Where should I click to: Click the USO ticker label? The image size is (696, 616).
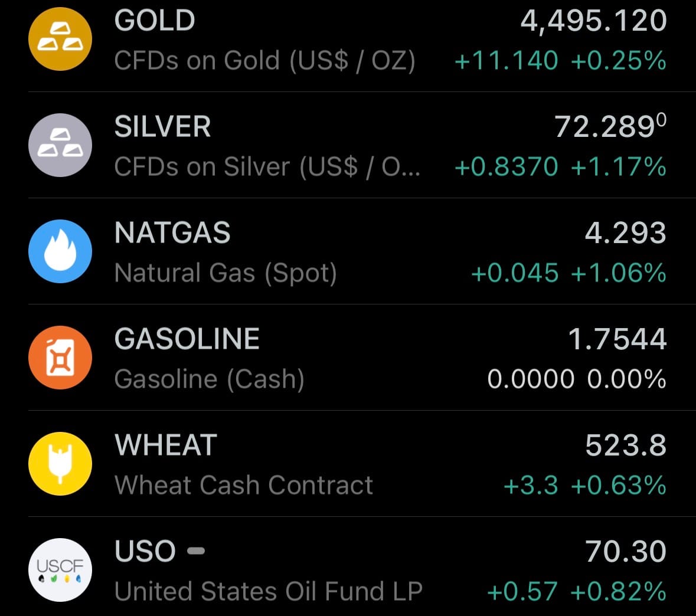(x=145, y=552)
